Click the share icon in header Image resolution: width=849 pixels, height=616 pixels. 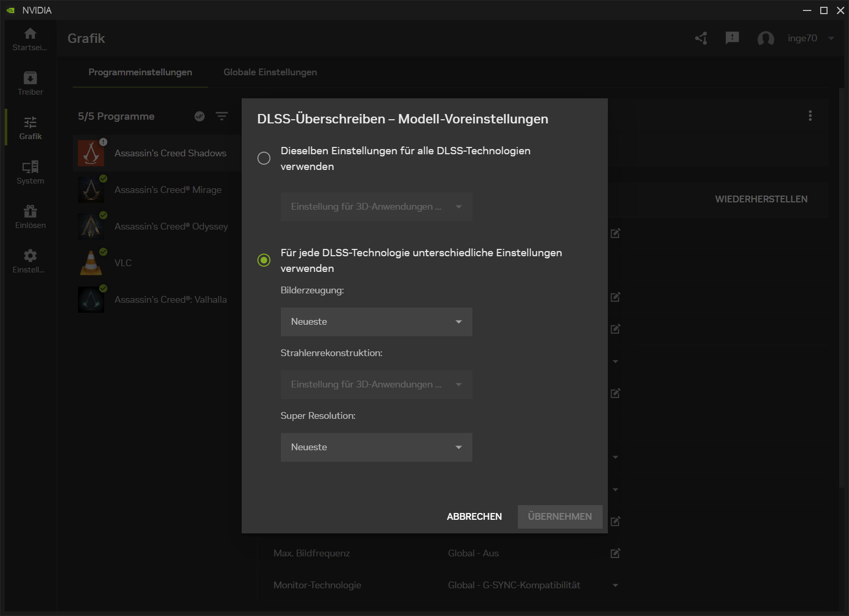pyautogui.click(x=701, y=38)
